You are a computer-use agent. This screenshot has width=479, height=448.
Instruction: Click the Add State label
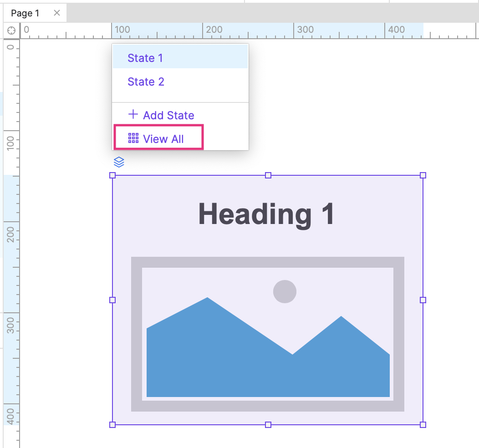click(168, 116)
